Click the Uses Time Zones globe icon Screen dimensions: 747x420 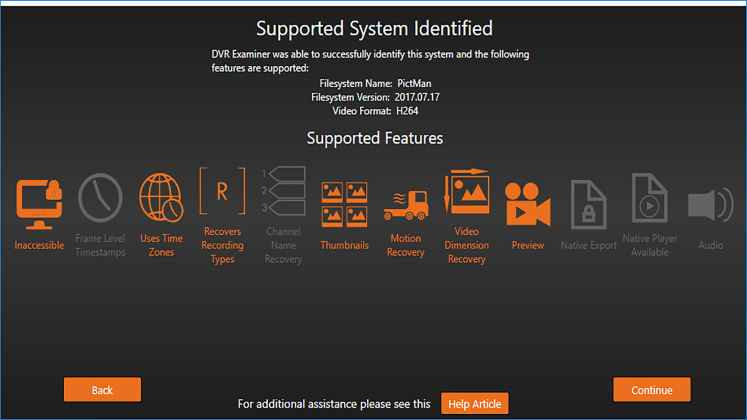coord(160,198)
